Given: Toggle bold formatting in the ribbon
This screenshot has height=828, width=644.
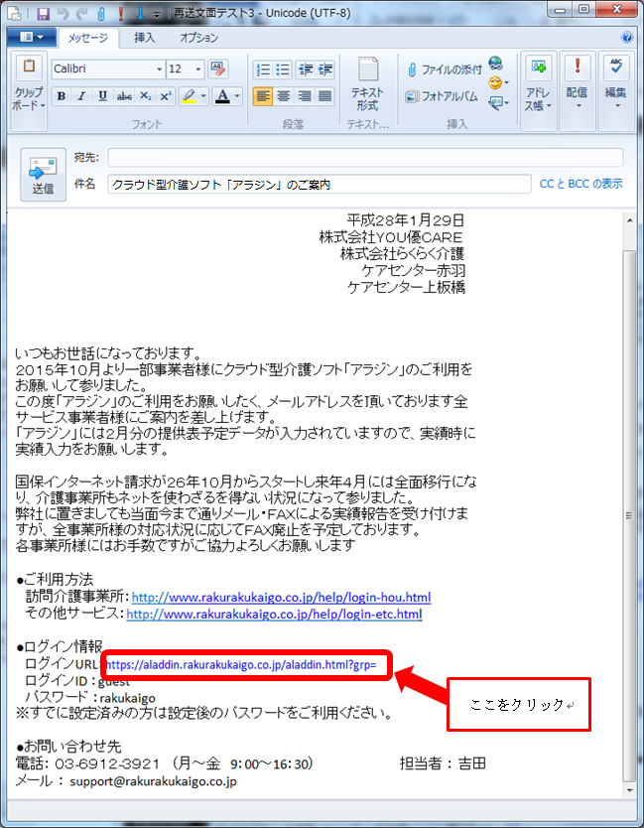Looking at the screenshot, I should pyautogui.click(x=61, y=96).
